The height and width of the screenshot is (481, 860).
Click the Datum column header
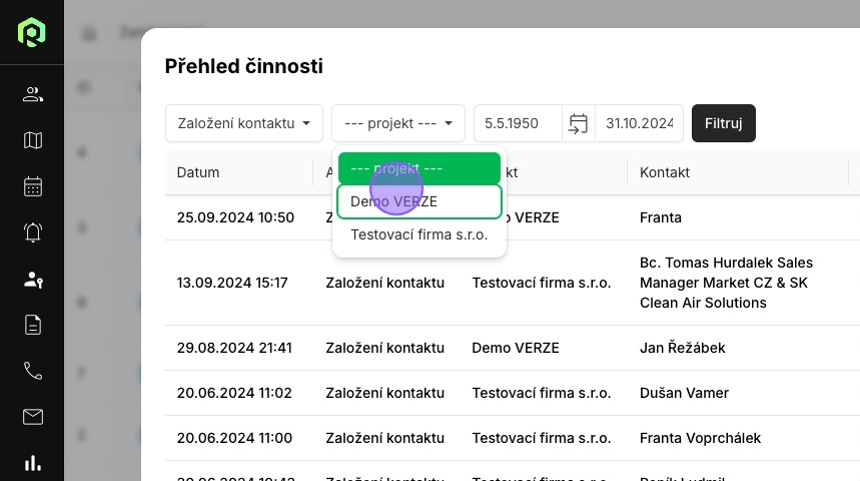(198, 172)
